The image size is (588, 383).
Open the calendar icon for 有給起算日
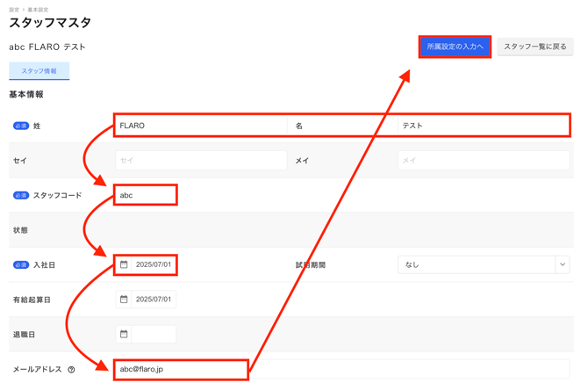click(124, 300)
